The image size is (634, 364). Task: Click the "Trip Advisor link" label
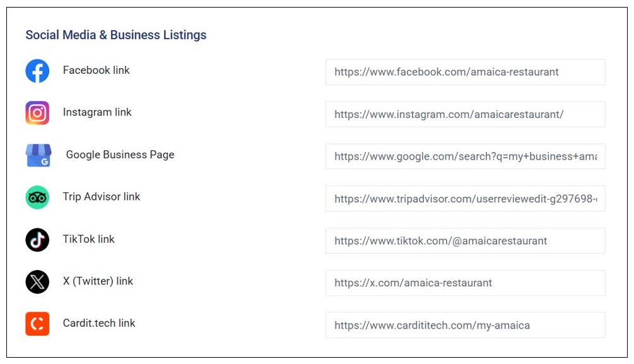[x=102, y=197]
